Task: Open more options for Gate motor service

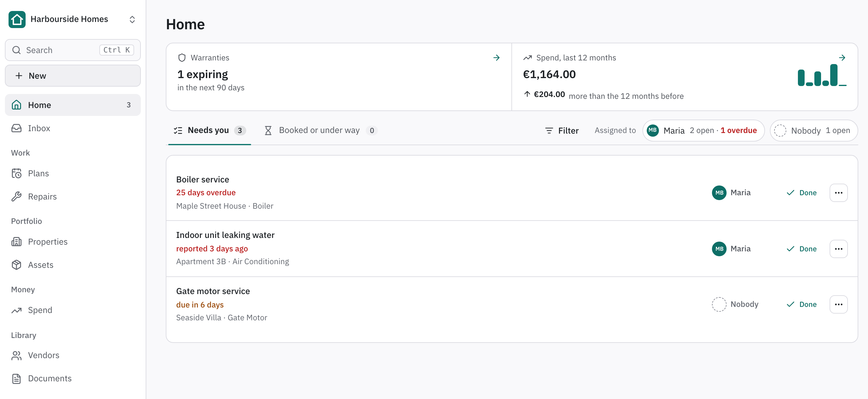Action: click(x=838, y=304)
